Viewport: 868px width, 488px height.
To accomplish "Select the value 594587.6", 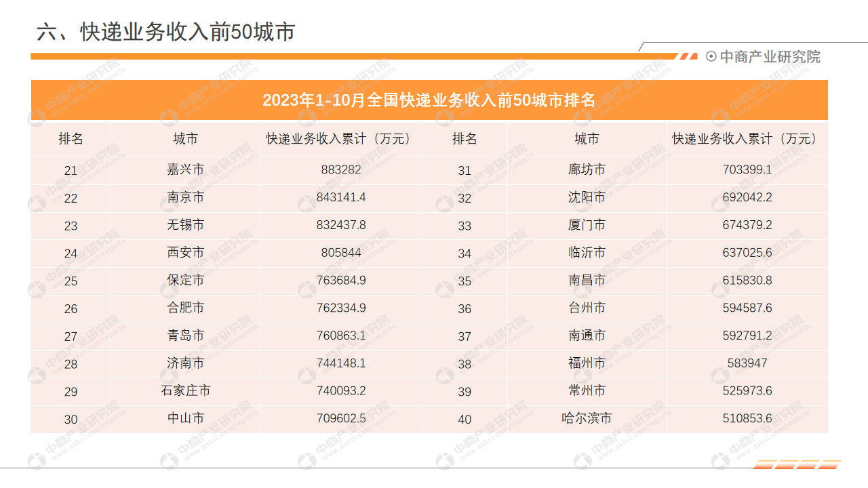I will tap(747, 308).
